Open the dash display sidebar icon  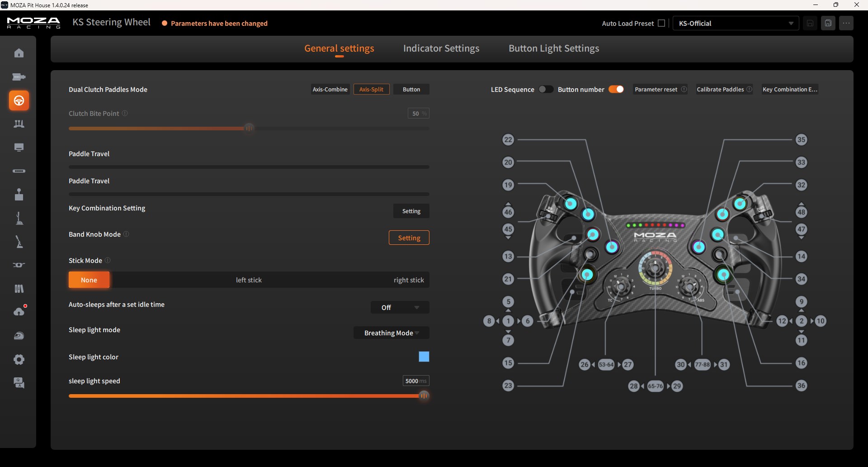[19, 148]
